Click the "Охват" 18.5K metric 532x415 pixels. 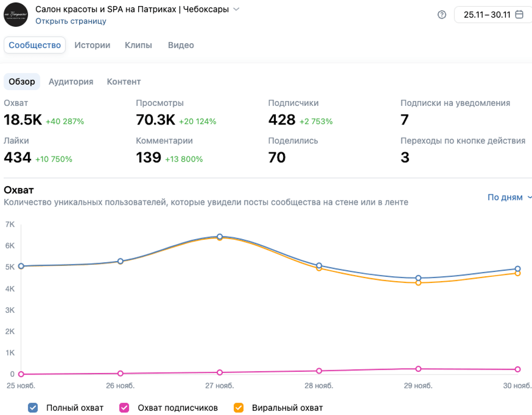click(23, 120)
